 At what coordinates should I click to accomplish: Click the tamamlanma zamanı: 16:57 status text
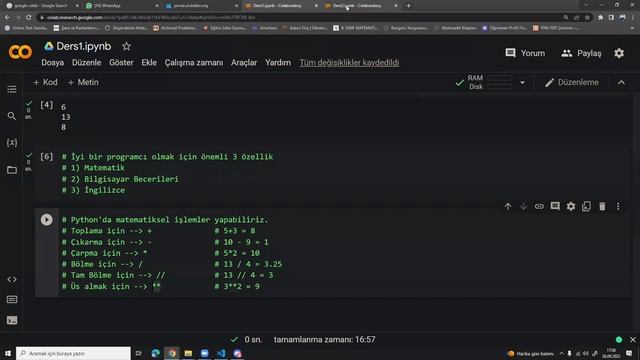(x=324, y=340)
